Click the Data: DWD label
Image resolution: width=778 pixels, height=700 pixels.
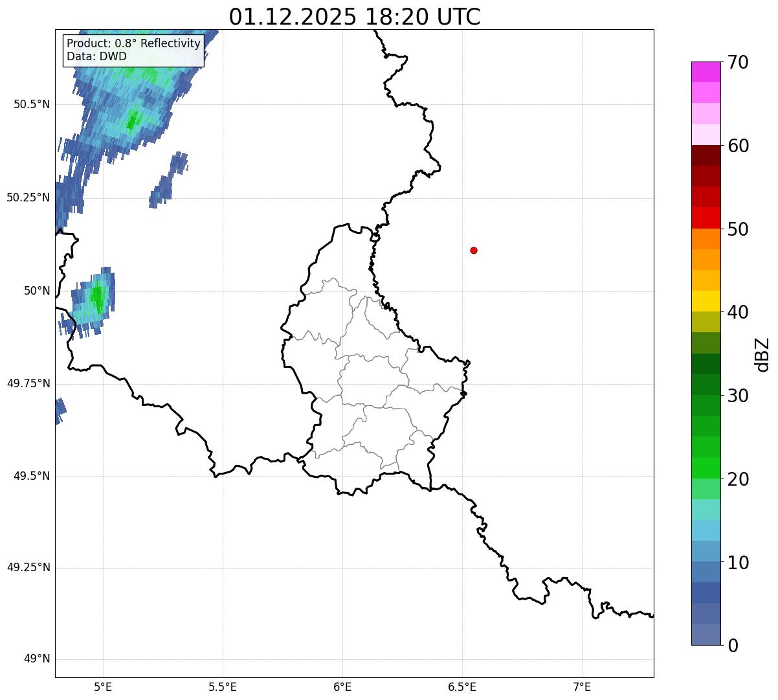pyautogui.click(x=96, y=56)
